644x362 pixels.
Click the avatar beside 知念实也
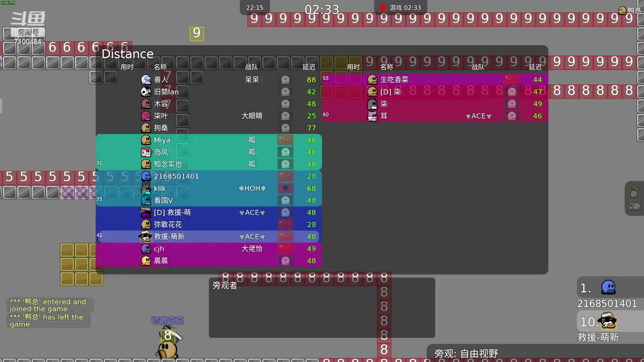[x=146, y=164]
